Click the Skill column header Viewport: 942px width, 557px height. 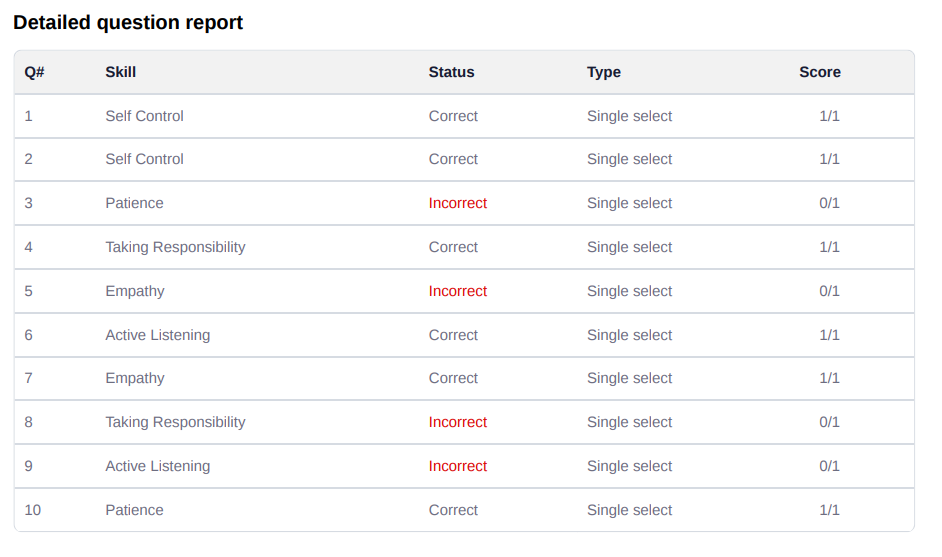pyautogui.click(x=120, y=72)
